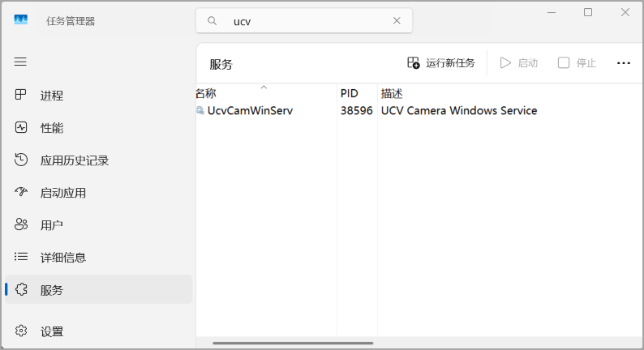This screenshot has height=350, width=644.
Task: Click the sort arrow above the Name (名称) column
Action: pyautogui.click(x=264, y=87)
